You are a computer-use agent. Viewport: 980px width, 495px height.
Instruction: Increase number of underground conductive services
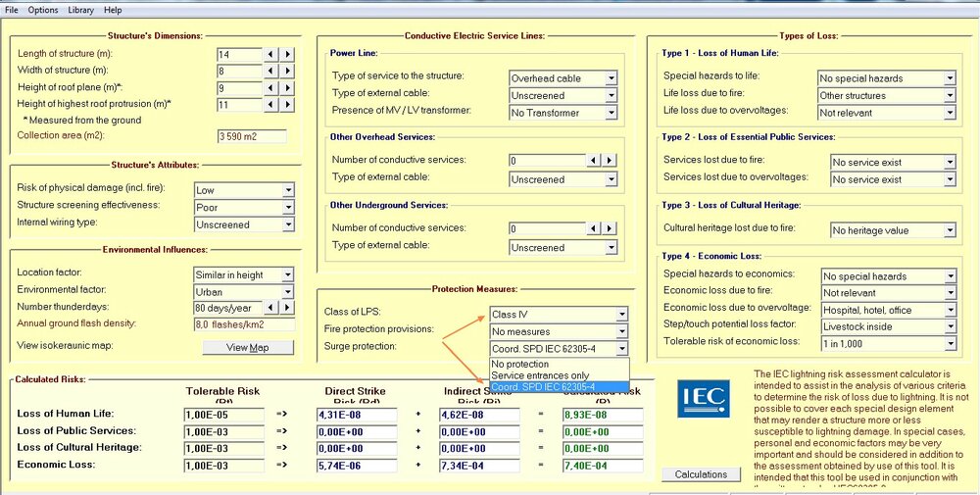coord(610,228)
